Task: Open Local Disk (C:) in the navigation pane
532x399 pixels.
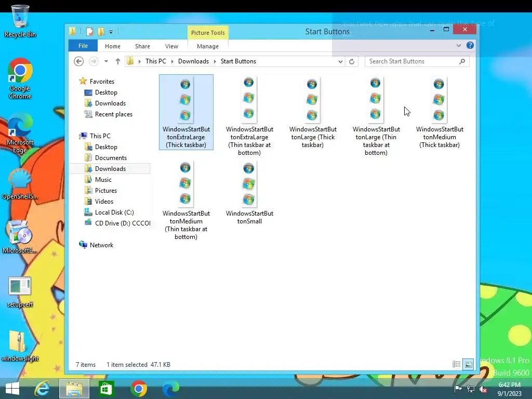Action: coord(109,212)
